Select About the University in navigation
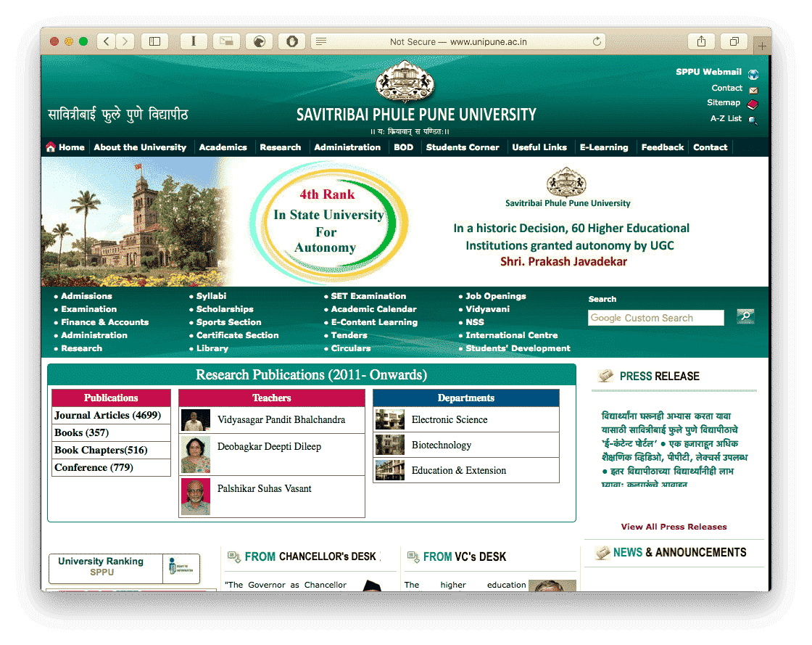This screenshot has width=812, height=645. (140, 147)
